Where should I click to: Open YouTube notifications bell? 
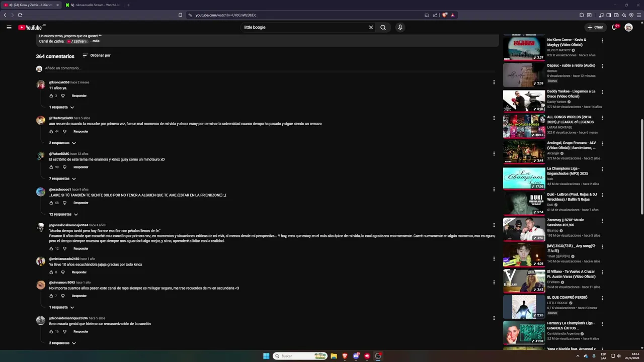614,27
